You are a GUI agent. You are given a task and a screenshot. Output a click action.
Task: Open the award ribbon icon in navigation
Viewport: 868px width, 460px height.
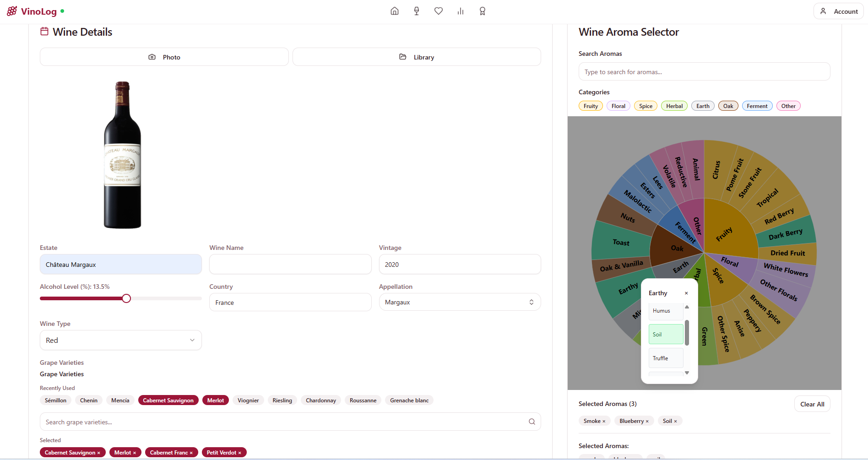click(483, 11)
